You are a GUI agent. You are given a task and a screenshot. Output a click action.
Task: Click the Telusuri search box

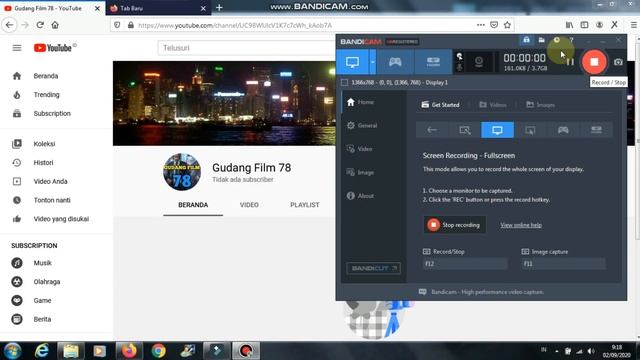246,48
